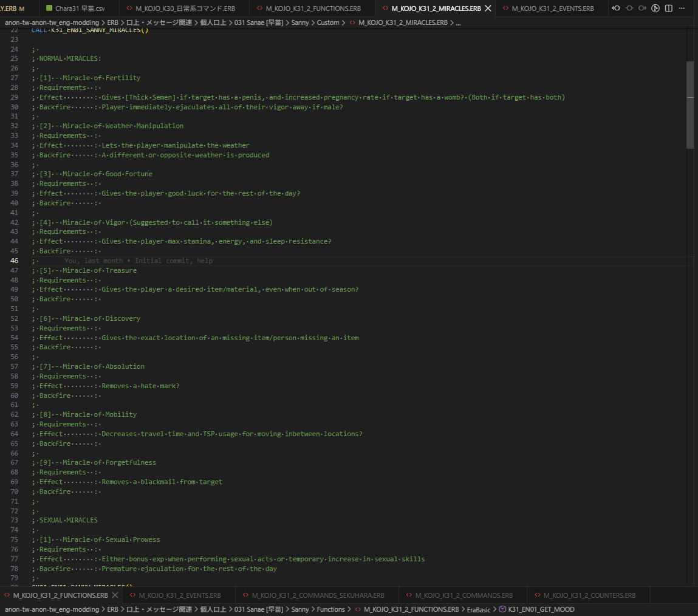Click the vertical scrollbar thumb
698x616 pixels.
(690, 104)
